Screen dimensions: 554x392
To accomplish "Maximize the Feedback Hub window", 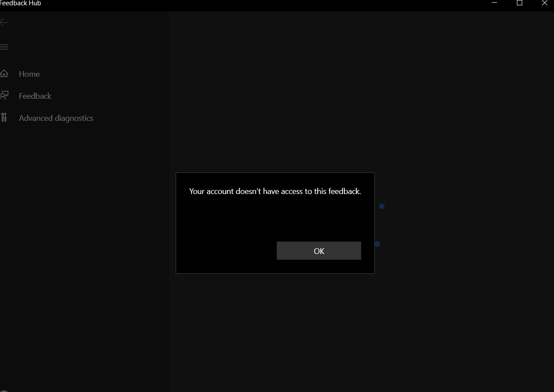I will click(x=520, y=3).
